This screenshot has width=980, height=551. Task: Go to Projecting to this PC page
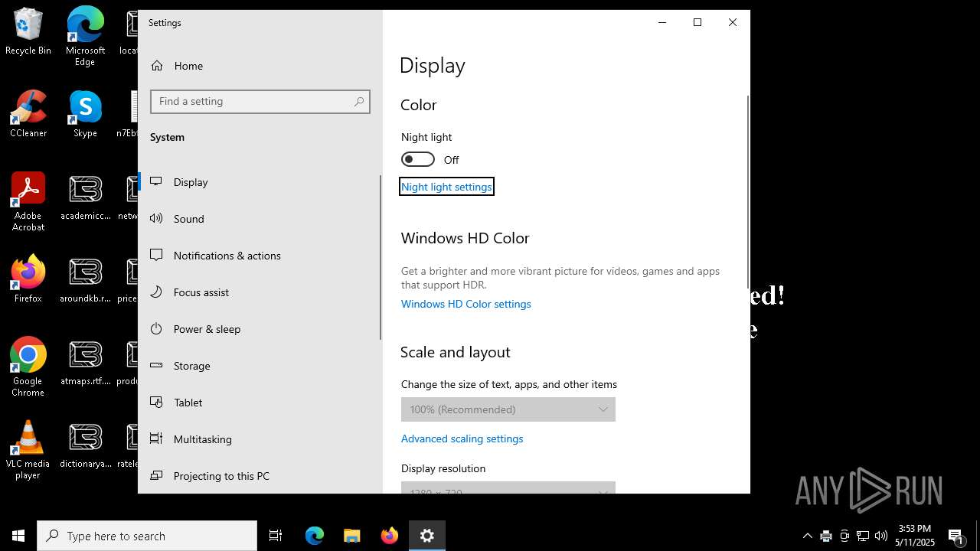(x=260, y=476)
